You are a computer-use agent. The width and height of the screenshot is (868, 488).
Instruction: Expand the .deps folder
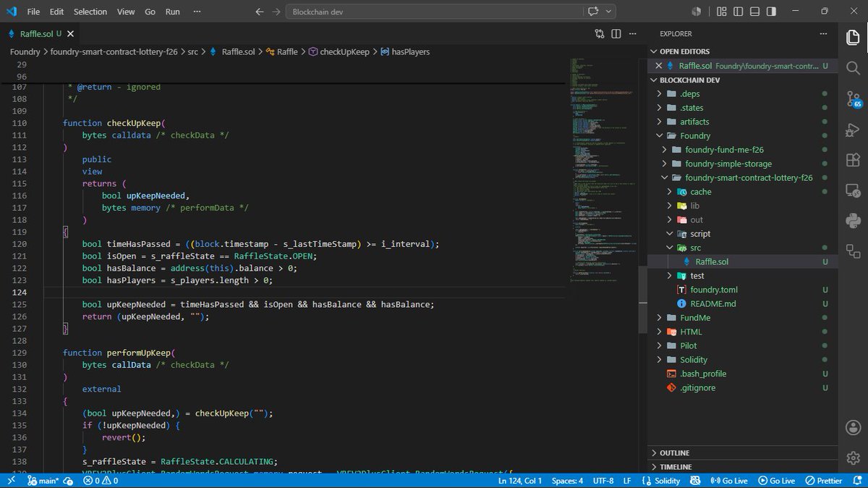point(744,93)
